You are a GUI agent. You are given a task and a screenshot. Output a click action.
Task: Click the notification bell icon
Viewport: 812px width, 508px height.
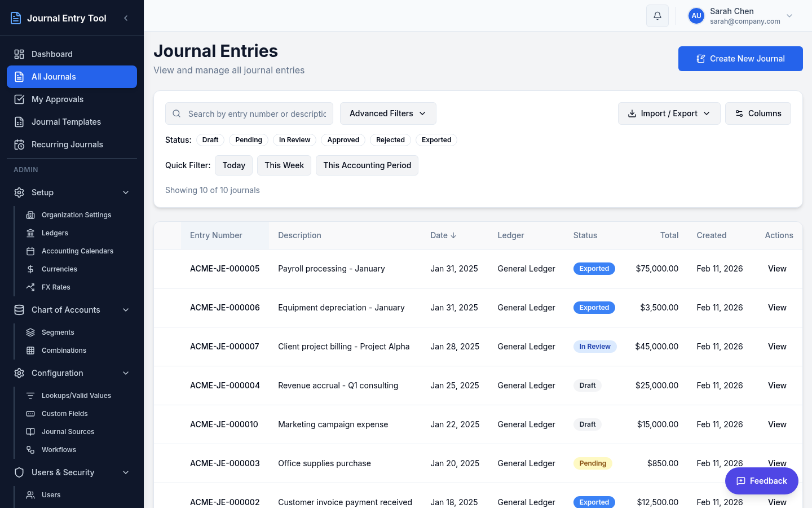coord(657,15)
